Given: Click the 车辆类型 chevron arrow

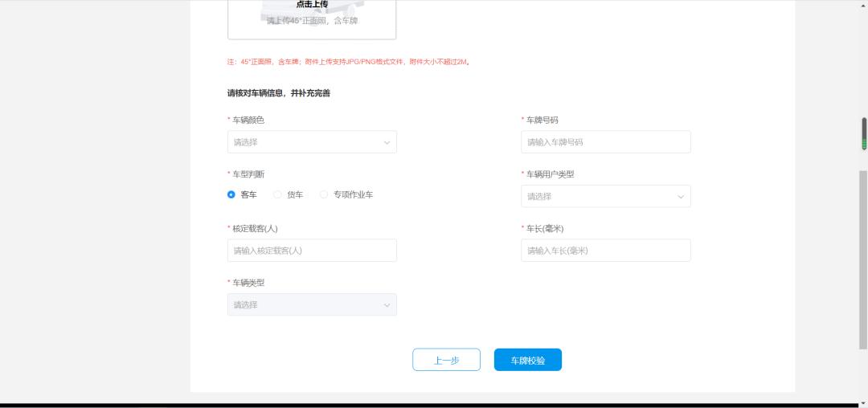Looking at the screenshot, I should click(x=387, y=305).
